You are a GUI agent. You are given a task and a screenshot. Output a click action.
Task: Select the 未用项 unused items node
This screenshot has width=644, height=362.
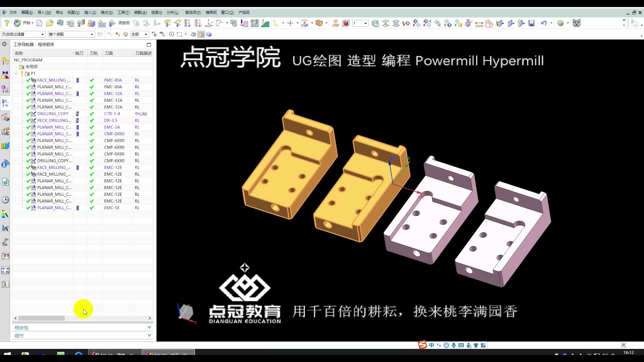click(x=32, y=67)
